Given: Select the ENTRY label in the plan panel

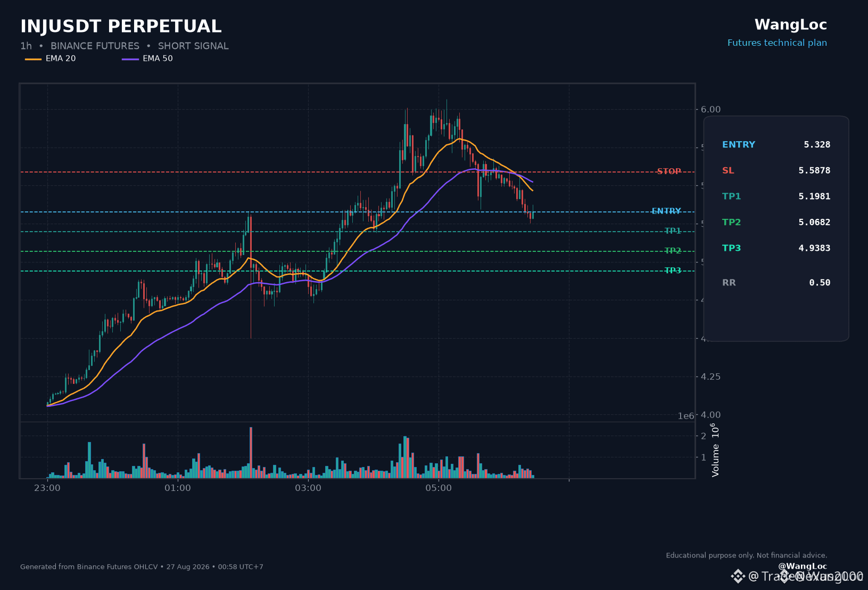Looking at the screenshot, I should tap(739, 145).
